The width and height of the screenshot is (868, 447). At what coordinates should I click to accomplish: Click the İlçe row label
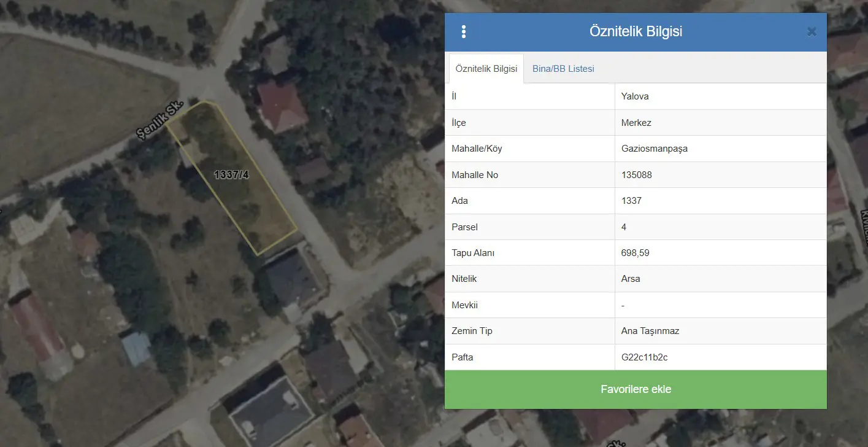pos(459,123)
